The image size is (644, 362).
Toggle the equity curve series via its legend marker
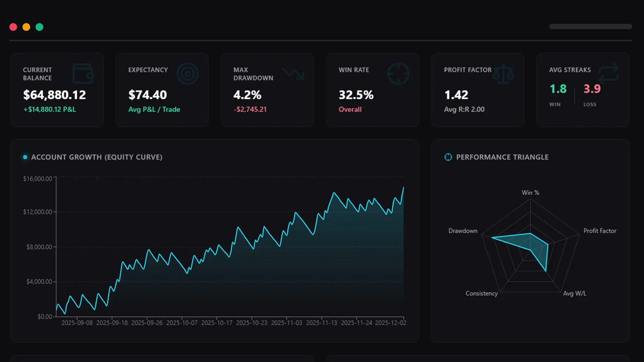click(25, 157)
